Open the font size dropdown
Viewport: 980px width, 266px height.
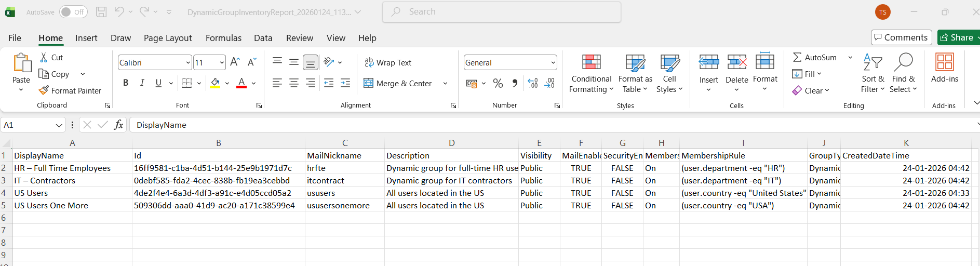click(222, 63)
